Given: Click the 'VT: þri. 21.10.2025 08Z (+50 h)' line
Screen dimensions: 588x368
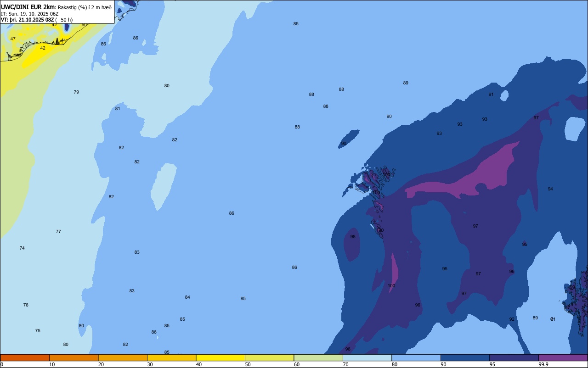Looking at the screenshot, I should click(x=37, y=19).
